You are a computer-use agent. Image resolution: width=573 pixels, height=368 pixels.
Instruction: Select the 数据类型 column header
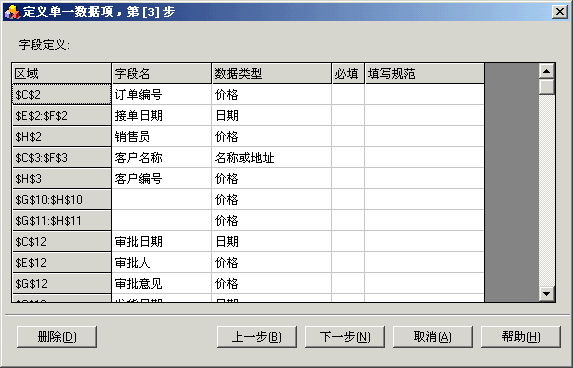coord(272,73)
